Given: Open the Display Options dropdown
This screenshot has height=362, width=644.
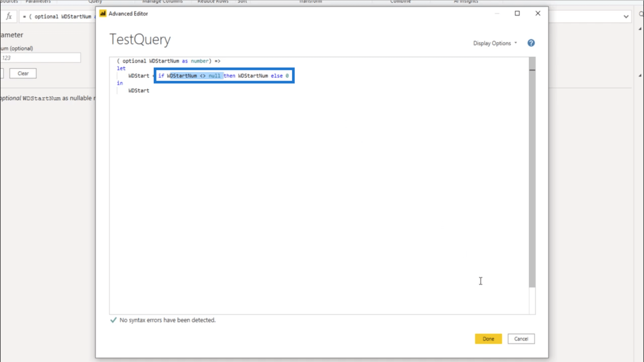Looking at the screenshot, I should (495, 43).
